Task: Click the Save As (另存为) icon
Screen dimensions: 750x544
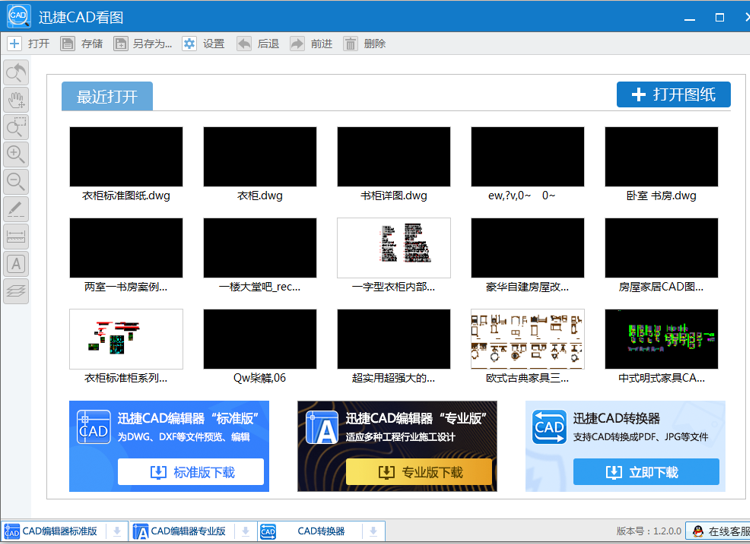Action: coord(121,44)
